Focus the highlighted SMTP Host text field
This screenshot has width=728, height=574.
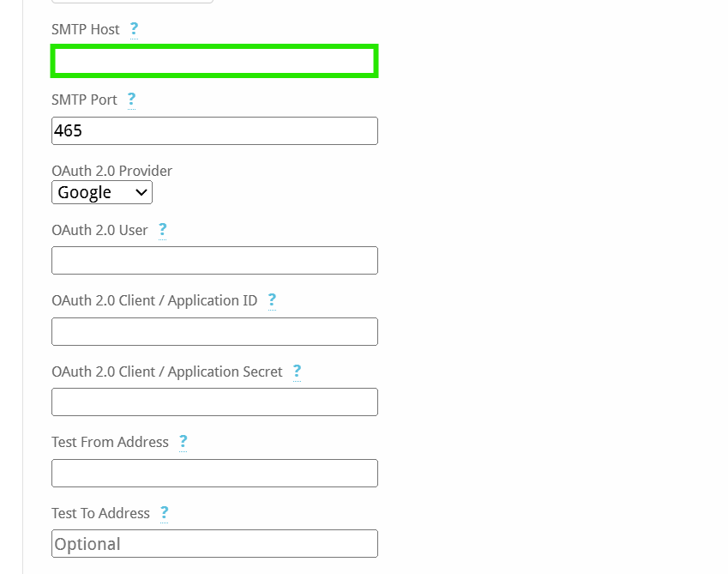[214, 61]
